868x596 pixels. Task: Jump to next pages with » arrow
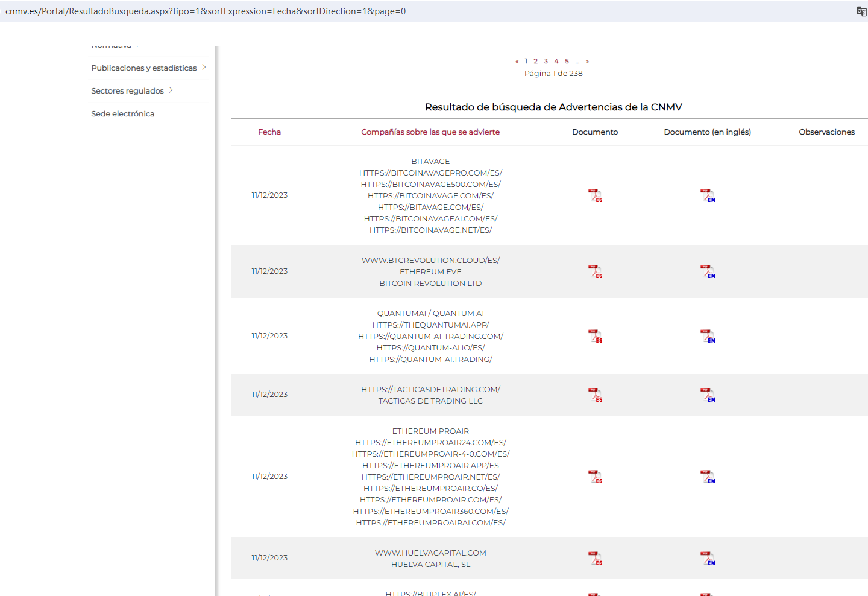pyautogui.click(x=587, y=61)
